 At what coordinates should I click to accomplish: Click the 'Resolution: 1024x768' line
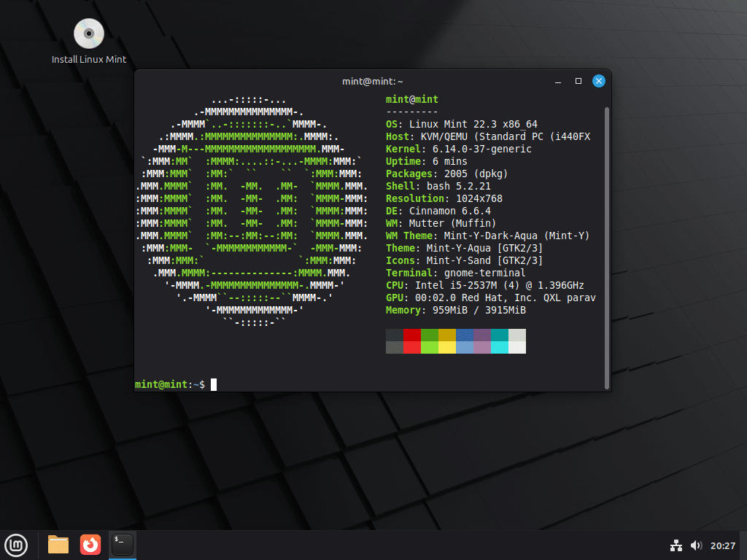444,198
